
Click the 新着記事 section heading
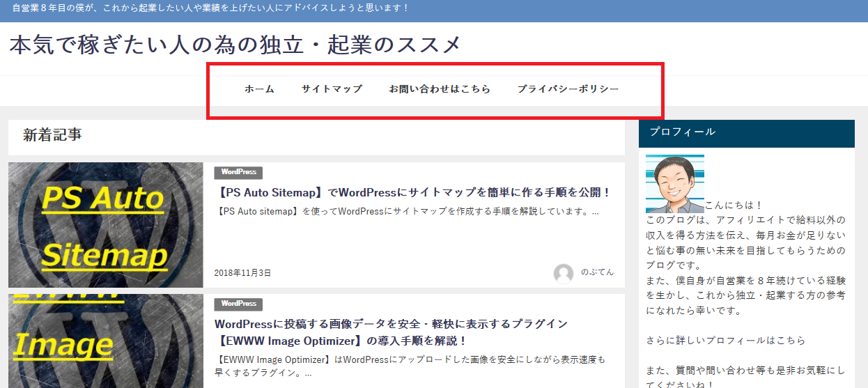52,135
